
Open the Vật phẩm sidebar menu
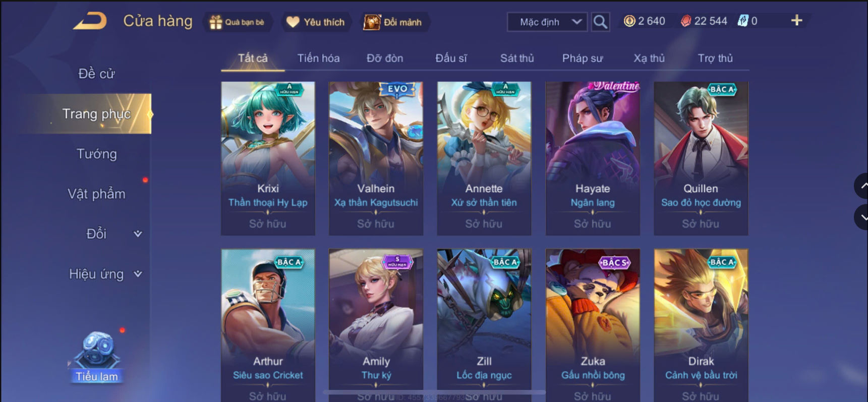(96, 194)
